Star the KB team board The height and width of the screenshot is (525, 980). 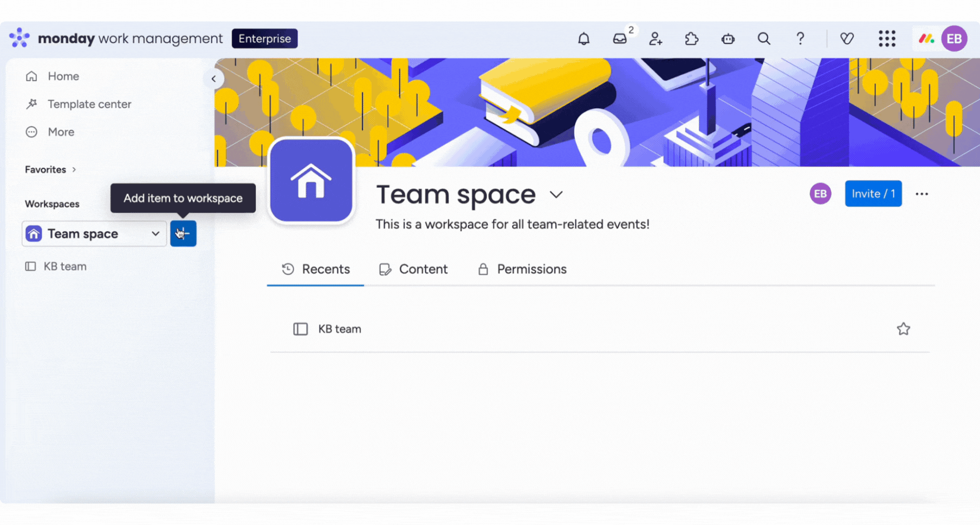point(903,329)
